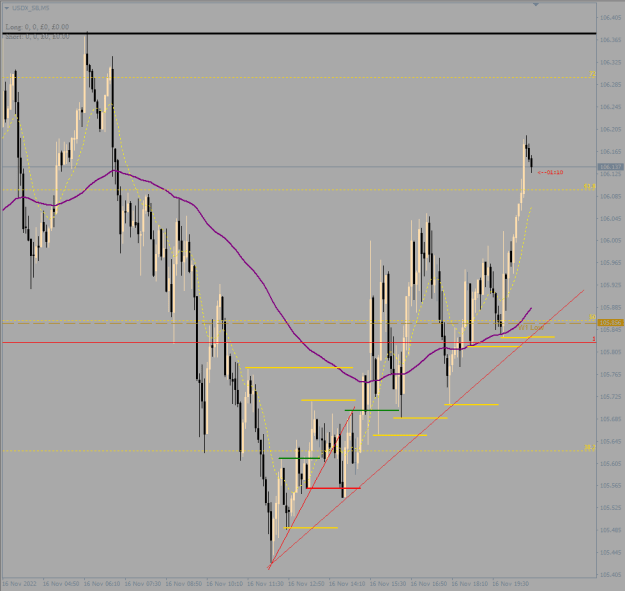Click the small triangle marker at top of chart
The image size is (625, 591).
[x=536, y=4]
